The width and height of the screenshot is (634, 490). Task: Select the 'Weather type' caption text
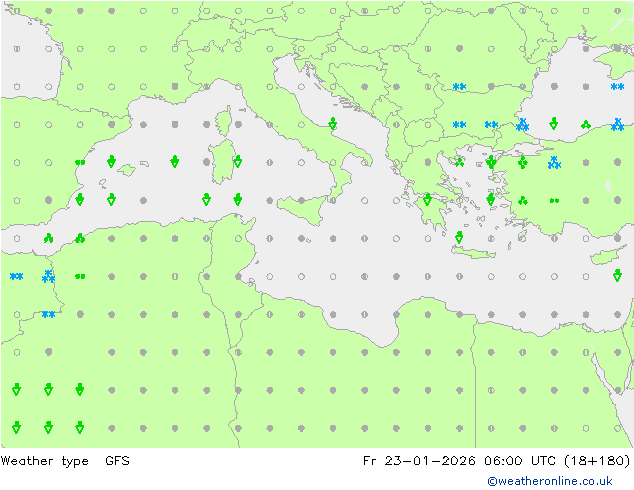pyautogui.click(x=44, y=461)
